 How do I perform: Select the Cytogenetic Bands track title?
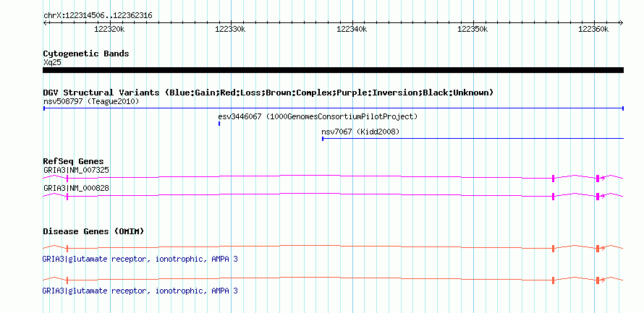[86, 53]
